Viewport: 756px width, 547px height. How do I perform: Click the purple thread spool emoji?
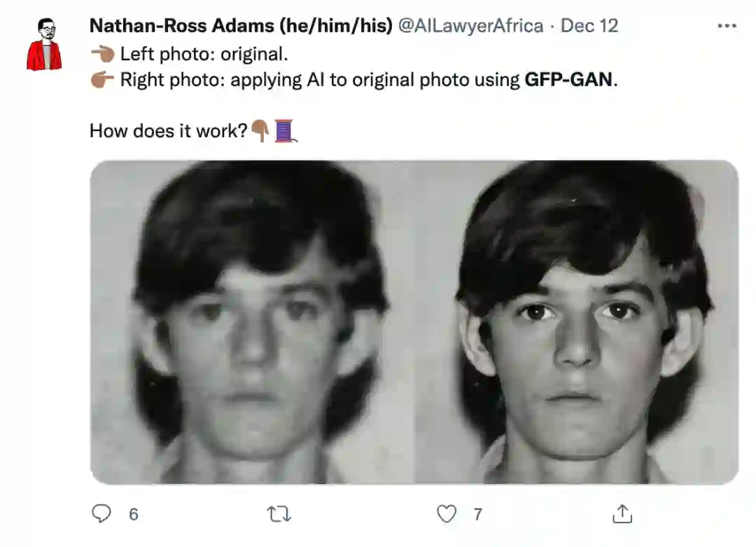click(x=284, y=130)
